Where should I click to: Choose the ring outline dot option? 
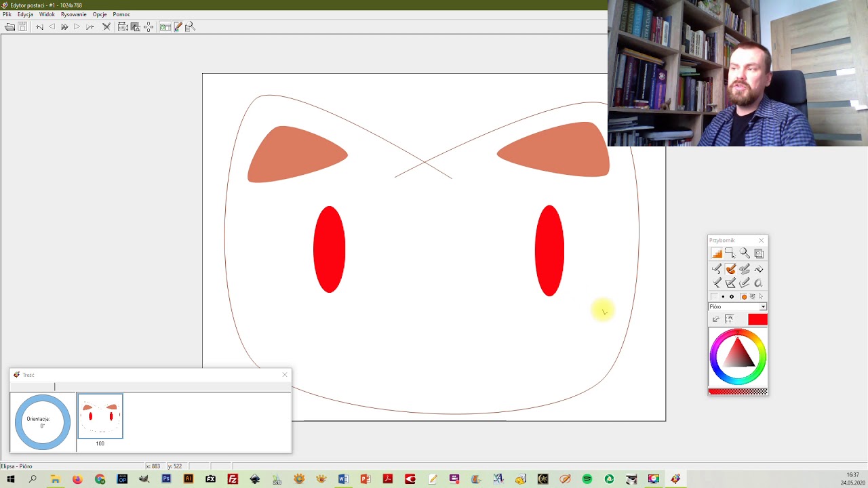point(732,297)
